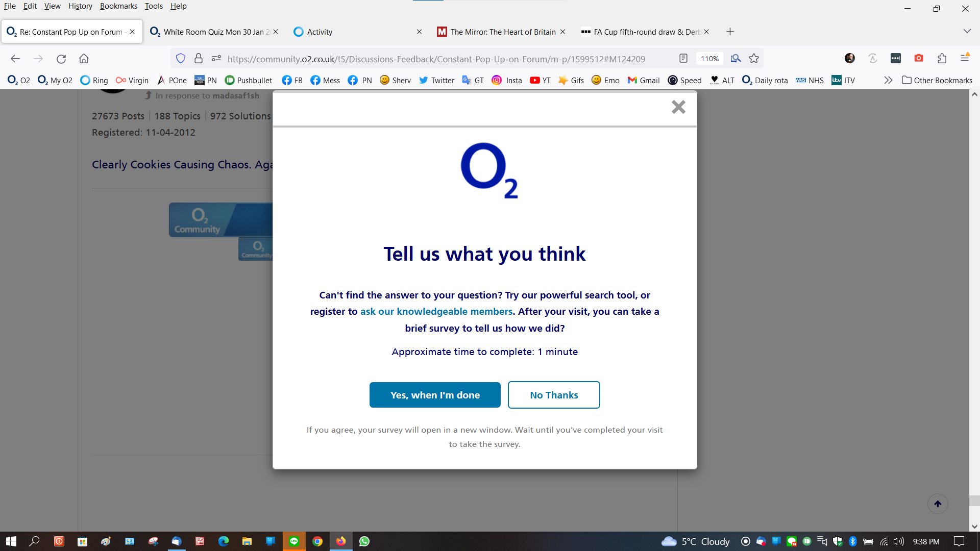Launch WhatsApp from the taskbar
Image resolution: width=980 pixels, height=551 pixels.
pyautogui.click(x=364, y=541)
